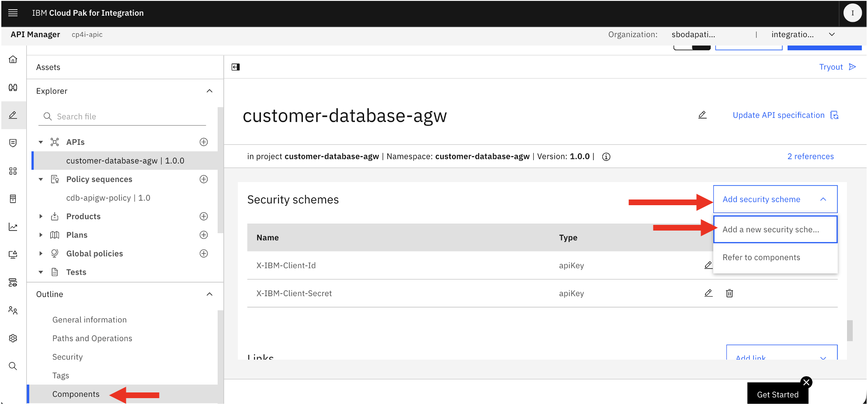Open the monitor alert icon in sidebar
This screenshot has width=868, height=413.
pyautogui.click(x=13, y=255)
